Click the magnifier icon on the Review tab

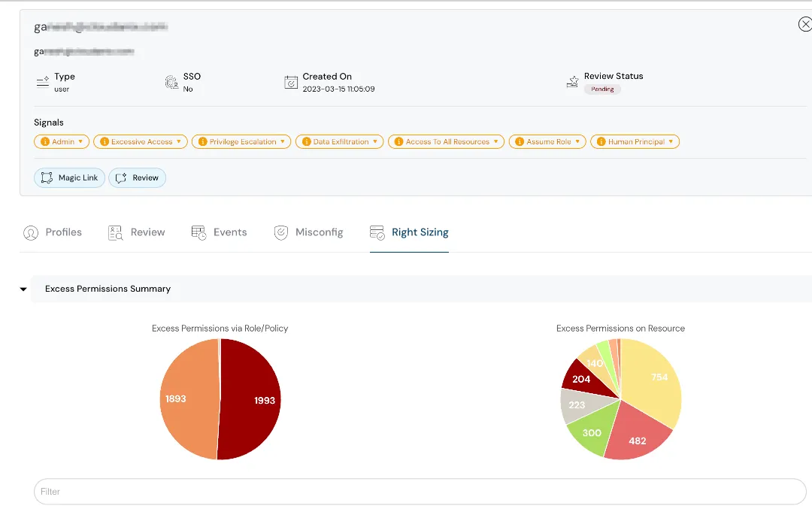114,232
